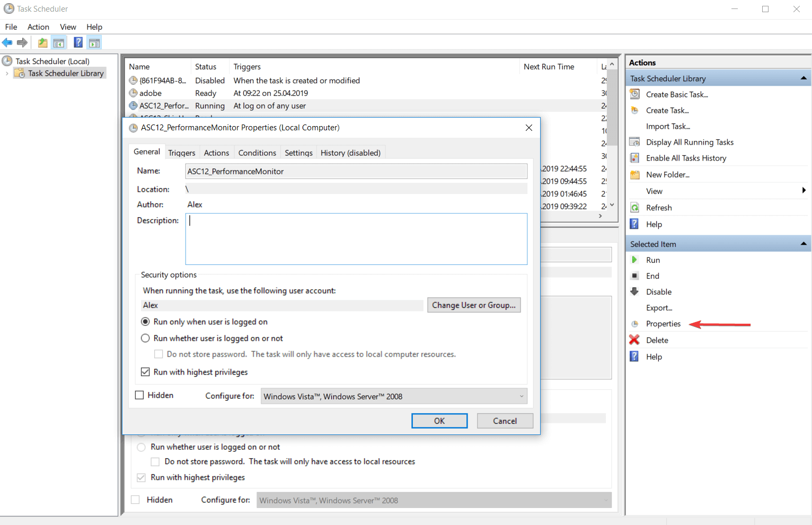The image size is (812, 525).
Task: End the selected task
Action: (652, 275)
